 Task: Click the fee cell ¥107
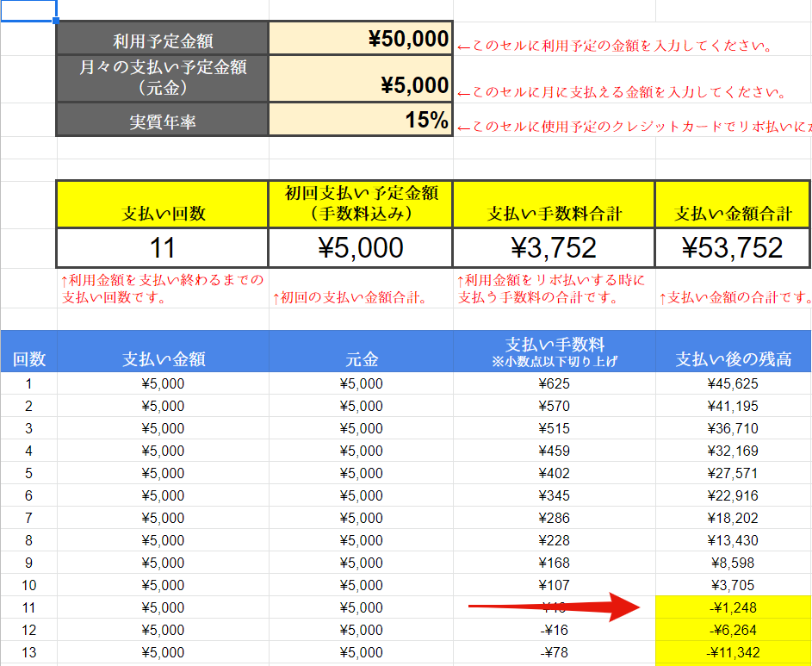point(555,585)
